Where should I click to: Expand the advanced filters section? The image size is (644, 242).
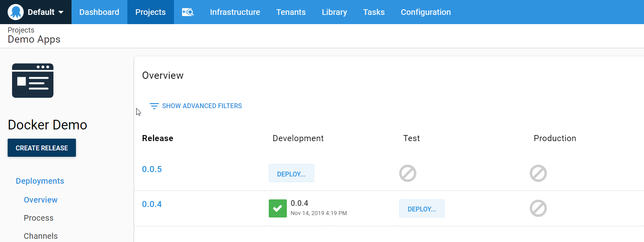tap(202, 106)
